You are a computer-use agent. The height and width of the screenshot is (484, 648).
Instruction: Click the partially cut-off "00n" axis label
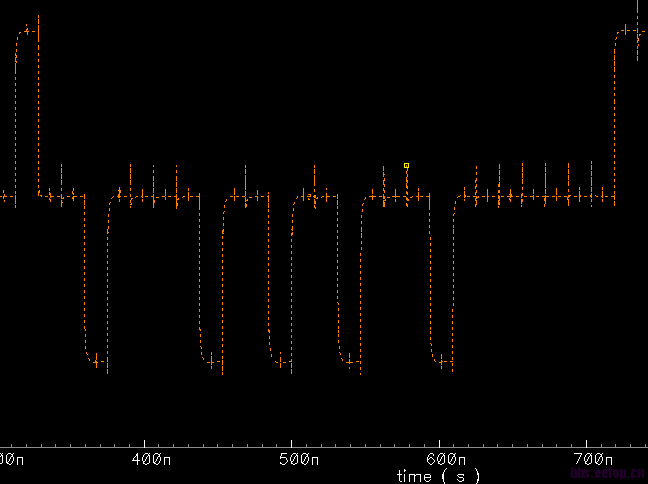tap(12, 459)
